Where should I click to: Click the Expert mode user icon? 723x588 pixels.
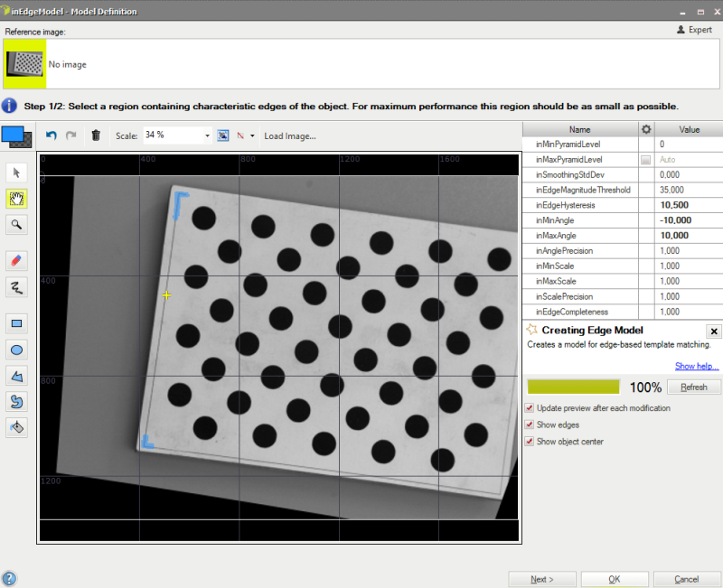[x=681, y=30]
